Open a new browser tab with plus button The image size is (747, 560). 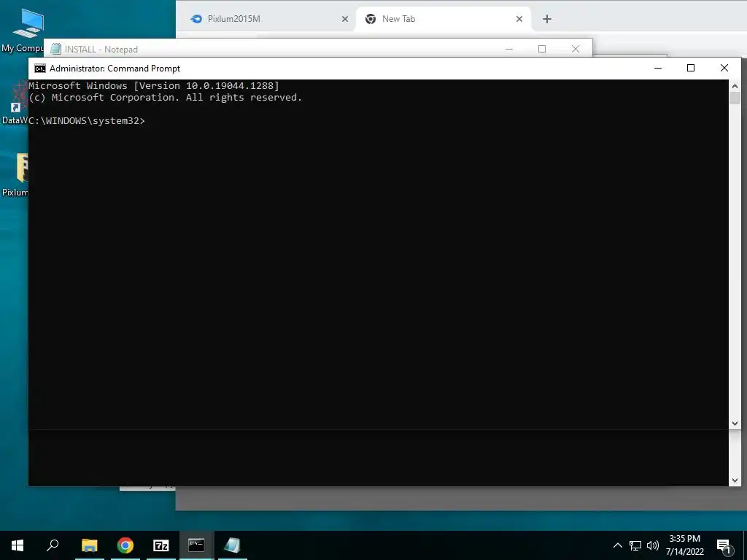547,19
